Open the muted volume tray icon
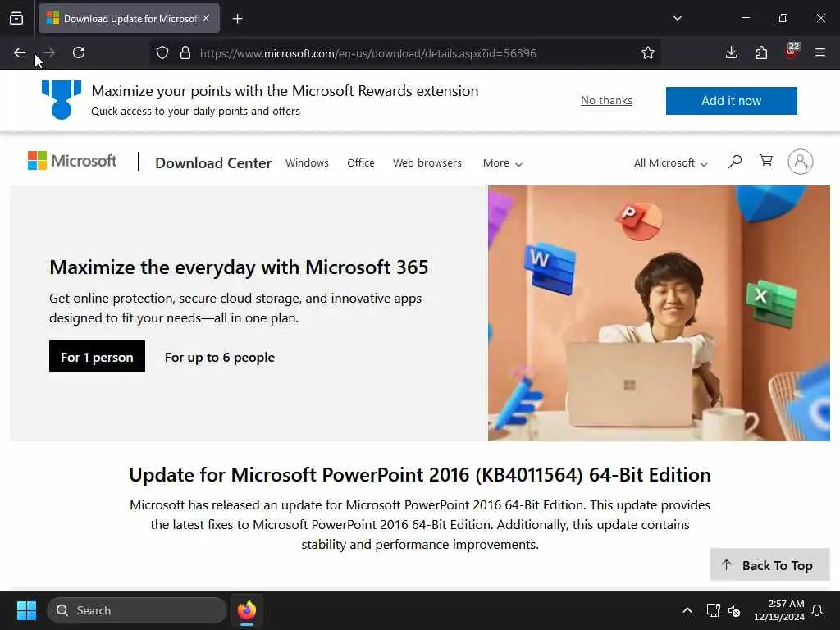This screenshot has height=630, width=840. tap(734, 610)
